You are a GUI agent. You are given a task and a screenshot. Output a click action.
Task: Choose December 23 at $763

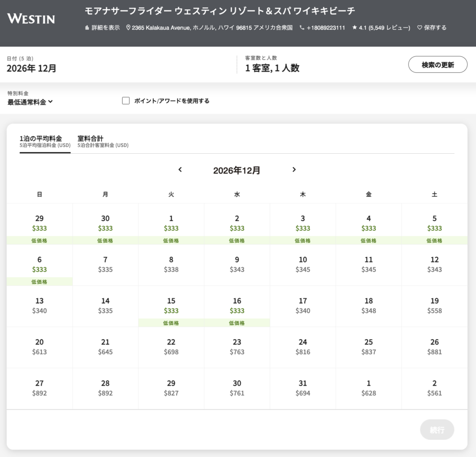[x=237, y=348]
